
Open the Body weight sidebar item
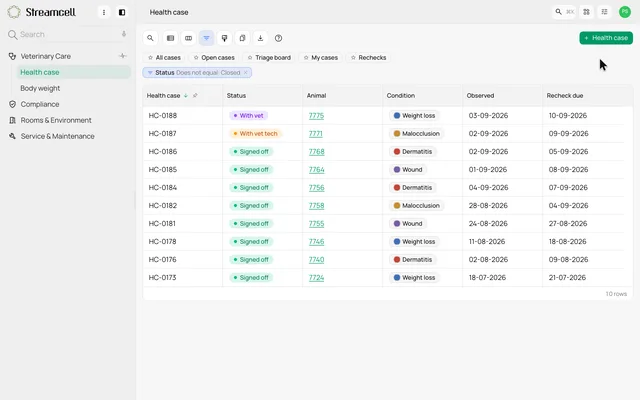coord(40,88)
